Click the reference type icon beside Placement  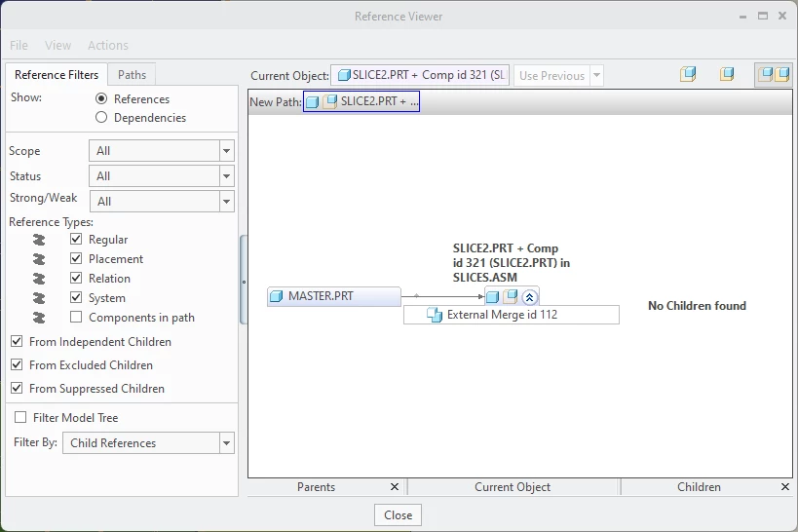39,259
